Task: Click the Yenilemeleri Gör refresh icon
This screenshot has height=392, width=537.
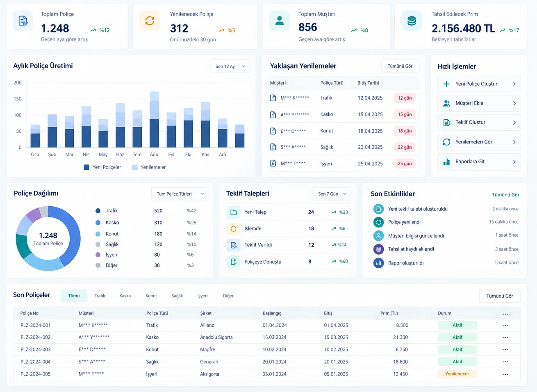Action: coord(446,142)
